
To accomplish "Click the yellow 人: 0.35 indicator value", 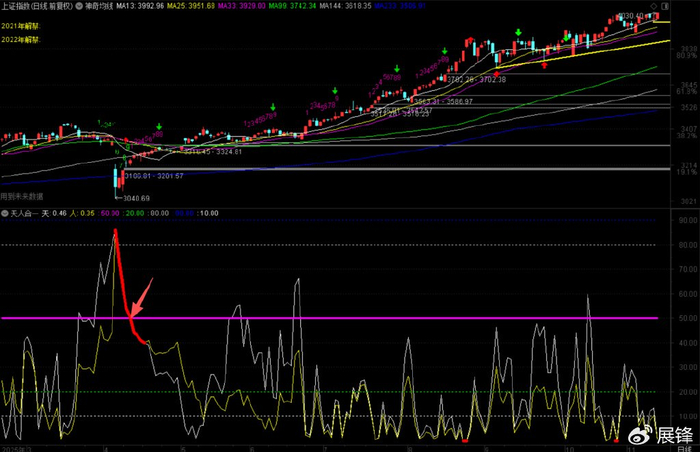I will [x=82, y=213].
